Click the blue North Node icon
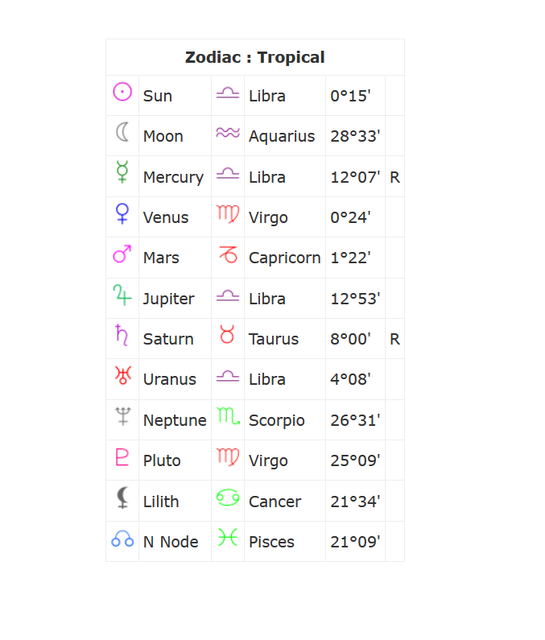This screenshot has width=545, height=640. (122, 539)
